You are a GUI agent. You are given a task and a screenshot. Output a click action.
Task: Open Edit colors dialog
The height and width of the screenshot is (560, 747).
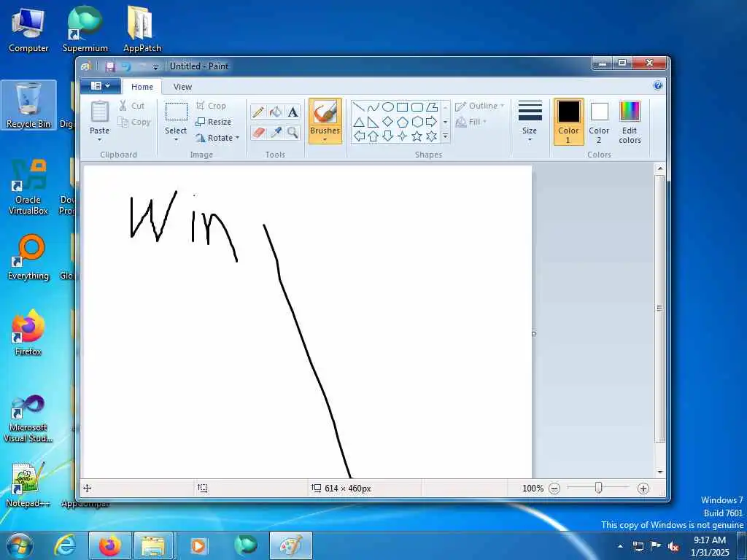(630, 122)
